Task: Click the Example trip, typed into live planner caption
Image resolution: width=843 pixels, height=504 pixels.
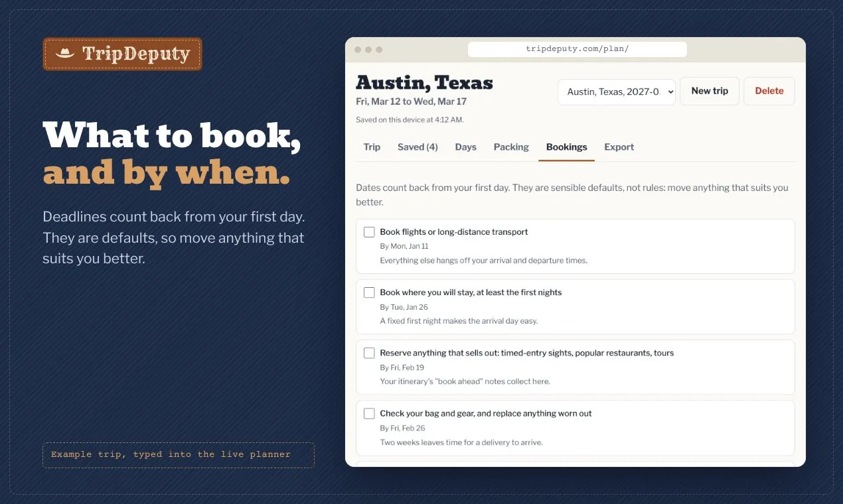Action: pos(171,454)
